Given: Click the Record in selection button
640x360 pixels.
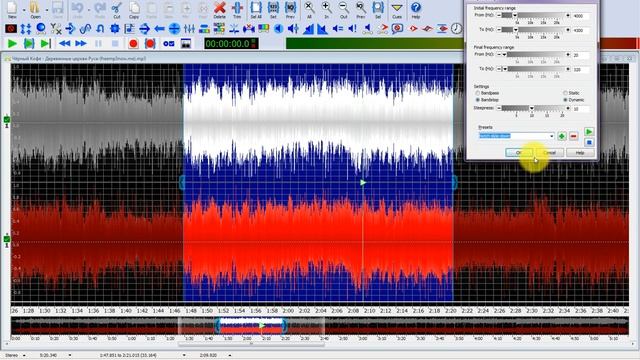Looking at the screenshot, I should tap(150, 43).
